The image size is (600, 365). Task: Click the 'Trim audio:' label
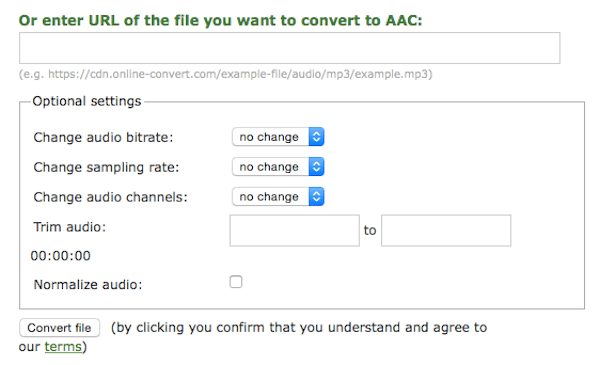point(70,227)
